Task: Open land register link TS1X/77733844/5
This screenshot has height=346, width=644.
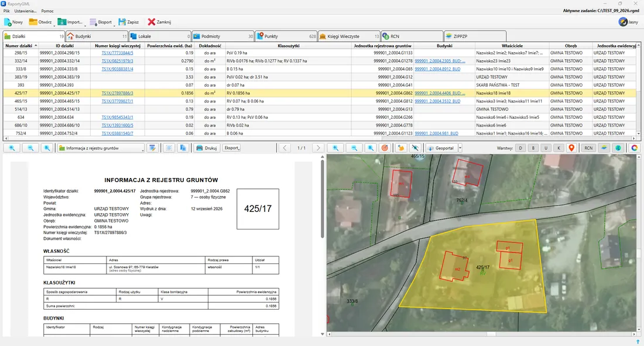Action: click(x=118, y=53)
